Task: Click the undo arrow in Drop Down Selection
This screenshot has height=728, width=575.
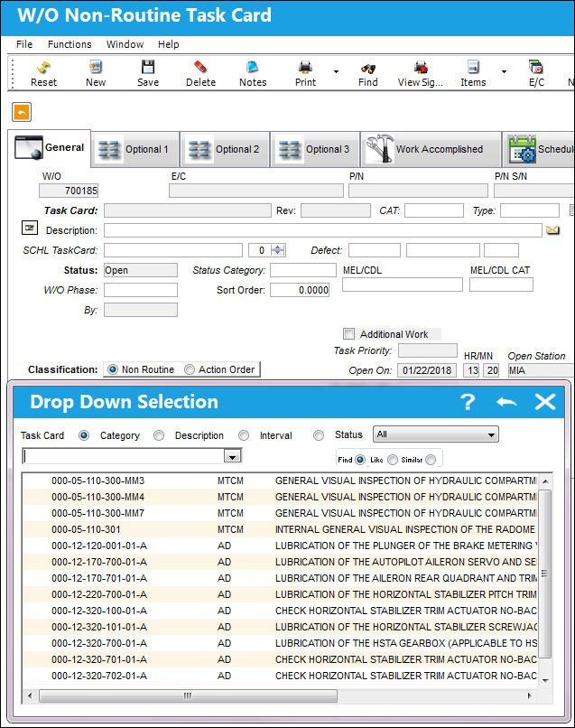Action: 506,402
